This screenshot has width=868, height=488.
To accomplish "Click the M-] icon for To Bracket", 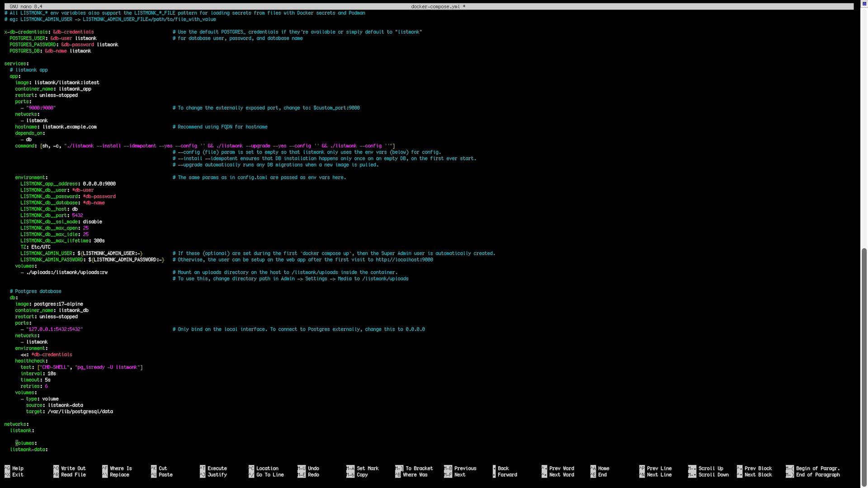I will coord(400,469).
